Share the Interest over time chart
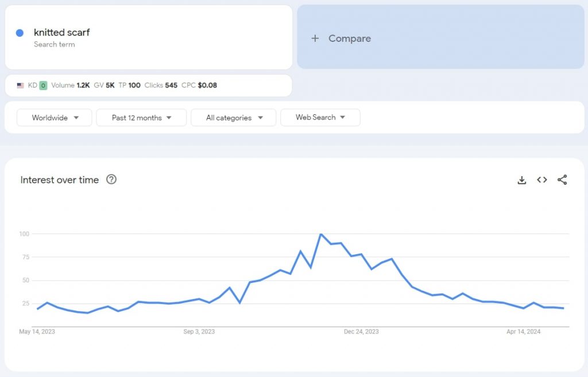The height and width of the screenshot is (377, 588). [562, 180]
